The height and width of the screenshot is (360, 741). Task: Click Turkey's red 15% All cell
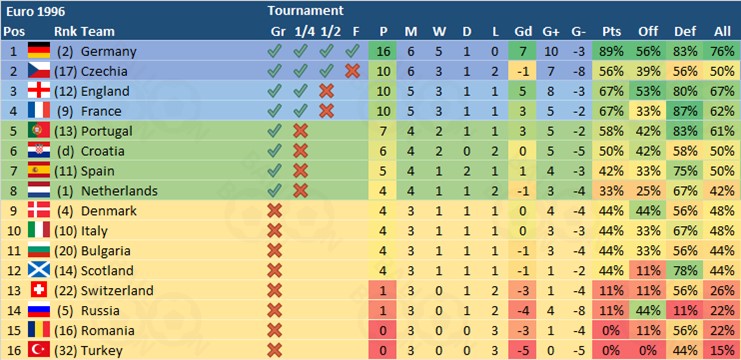pos(723,351)
